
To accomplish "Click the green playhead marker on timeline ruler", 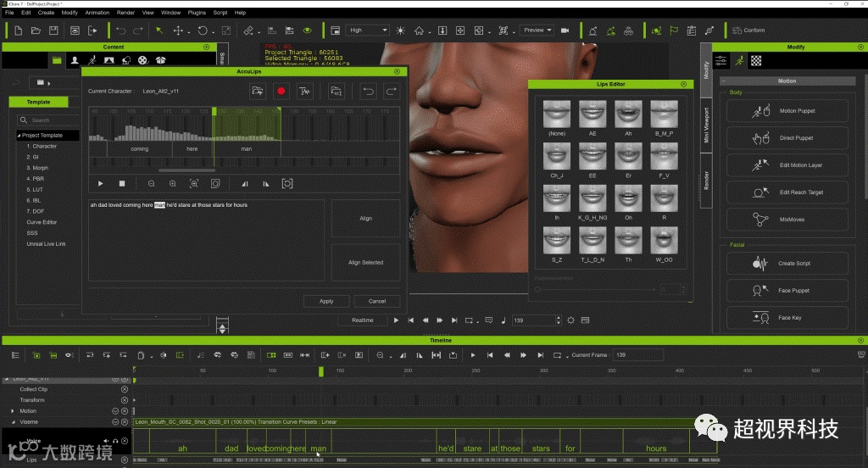I will pyautogui.click(x=320, y=371).
